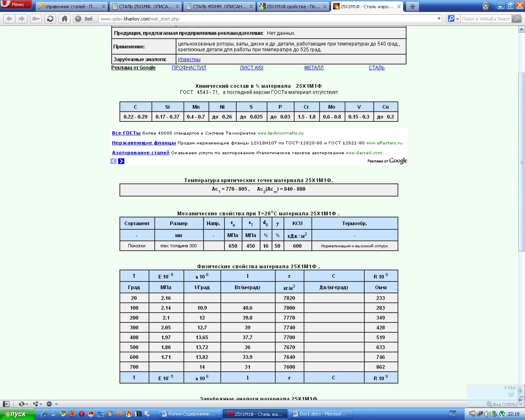
Task: Toggle the Opera panels button
Action: [x=6, y=404]
